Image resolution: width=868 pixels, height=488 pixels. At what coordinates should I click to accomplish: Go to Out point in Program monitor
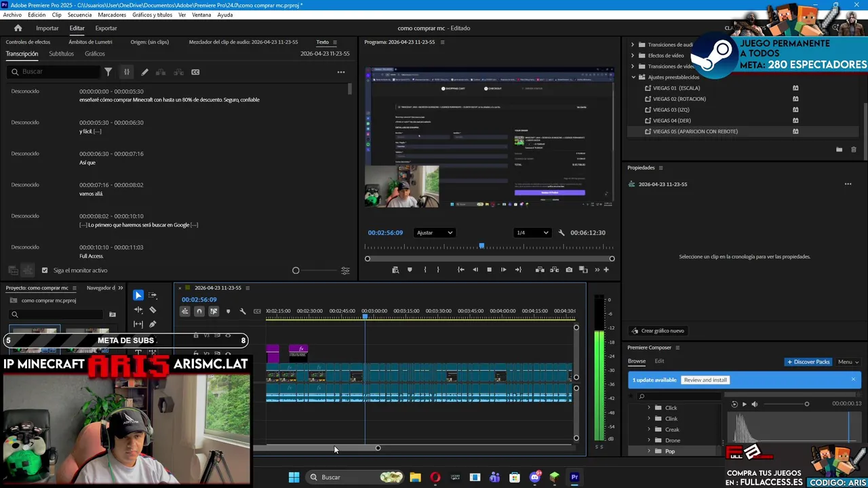click(518, 270)
